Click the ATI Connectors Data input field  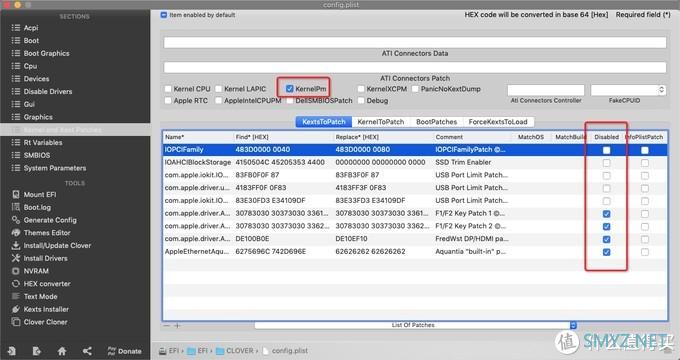tap(415, 42)
